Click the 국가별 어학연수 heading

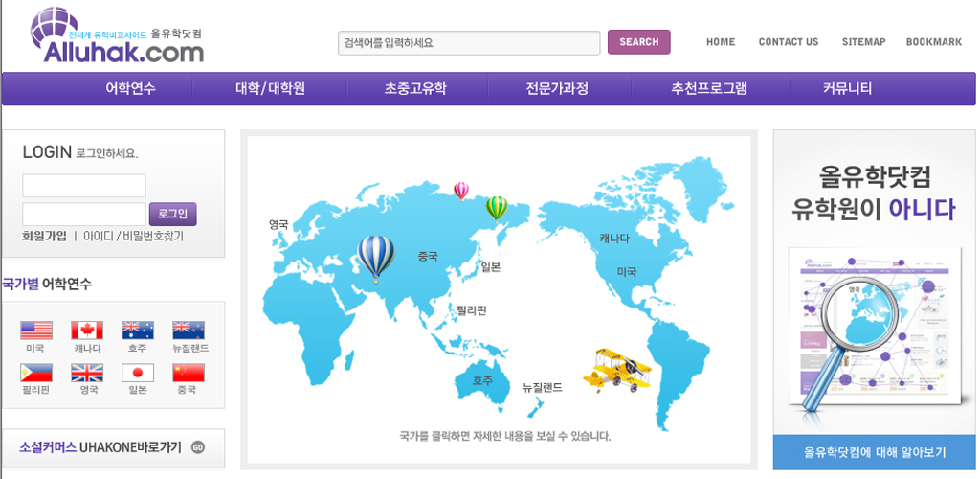tap(47, 284)
